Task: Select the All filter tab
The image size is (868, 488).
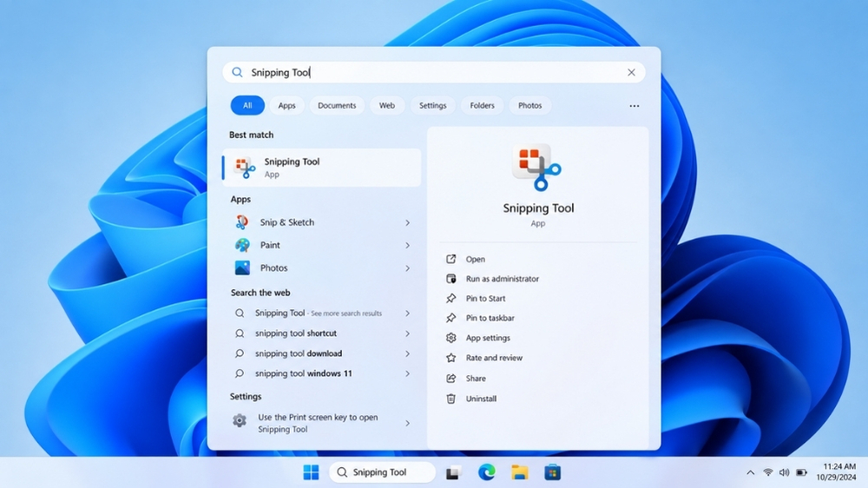Action: pos(247,105)
